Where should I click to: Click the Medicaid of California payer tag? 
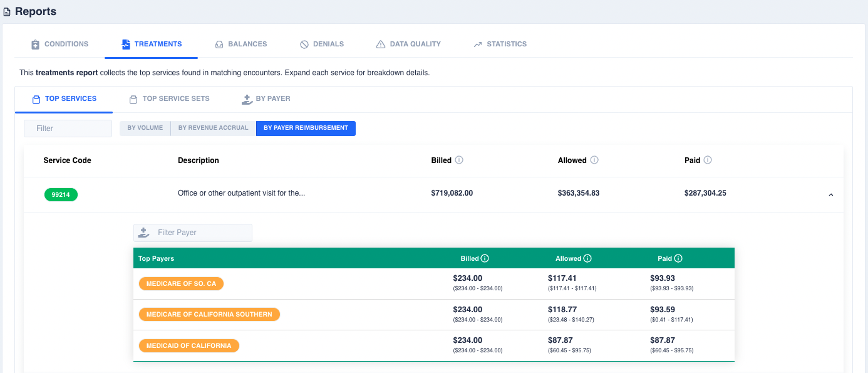189,345
